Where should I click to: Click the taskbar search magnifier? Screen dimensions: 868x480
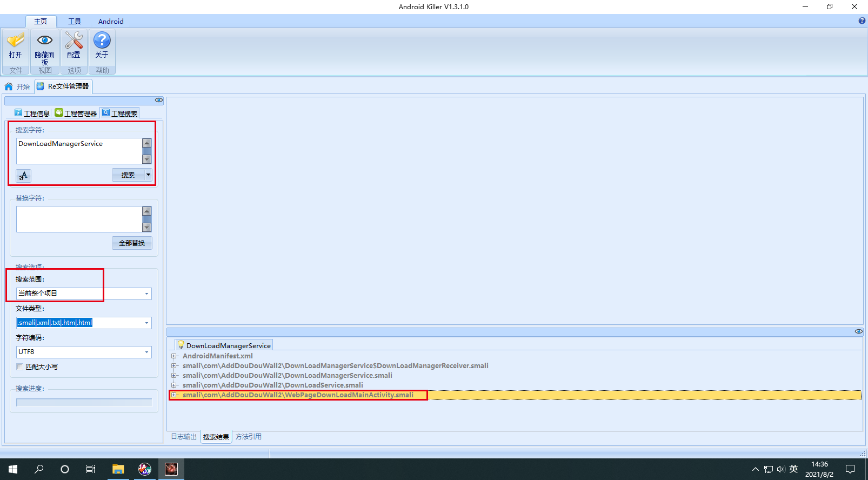tap(39, 469)
